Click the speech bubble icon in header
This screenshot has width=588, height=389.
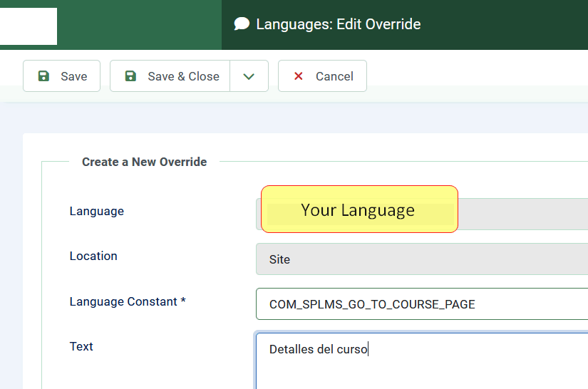coord(242,24)
